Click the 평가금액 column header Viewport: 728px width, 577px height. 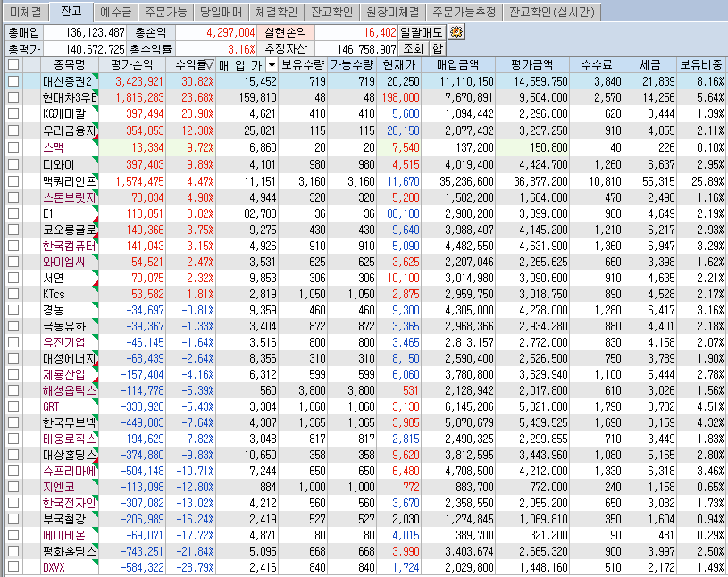(531, 64)
